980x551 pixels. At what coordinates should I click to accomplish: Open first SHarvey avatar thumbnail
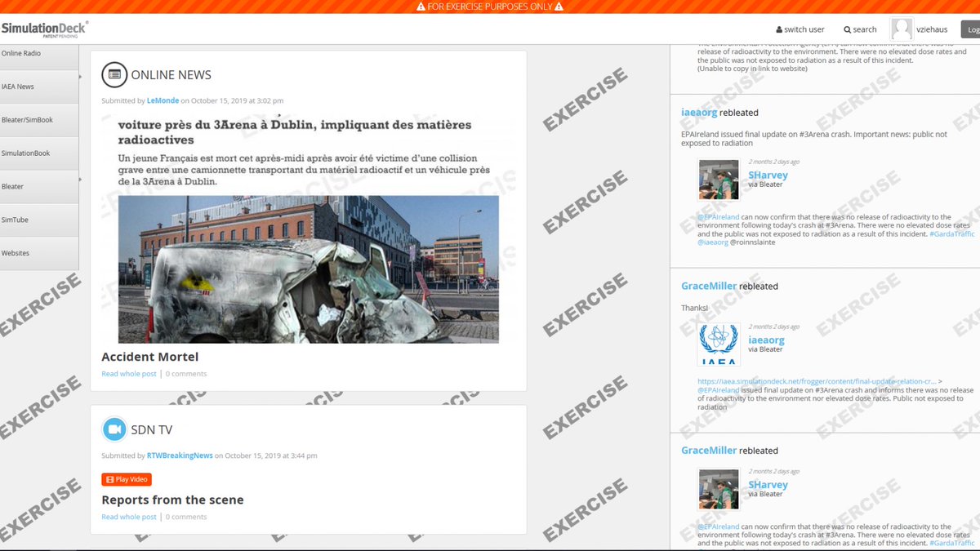coord(719,180)
